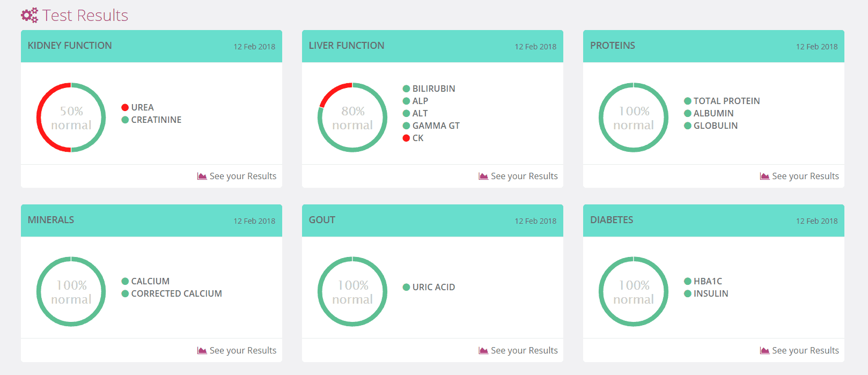Click chart icon in Kidney Function card
This screenshot has height=375, width=868.
(202, 177)
